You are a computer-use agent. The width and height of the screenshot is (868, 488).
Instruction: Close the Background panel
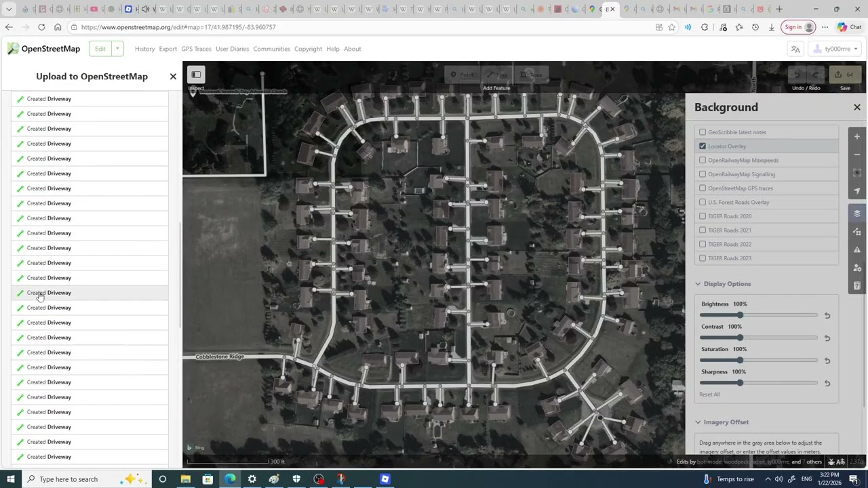tap(857, 107)
